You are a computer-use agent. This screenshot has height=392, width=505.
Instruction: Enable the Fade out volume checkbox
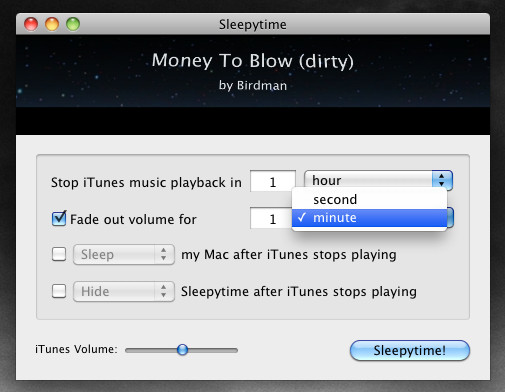point(59,219)
